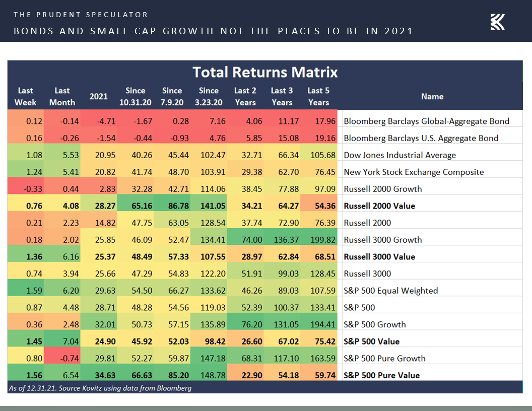This screenshot has height=411, width=532.
Task: Click the Last Month column header
Action: click(x=62, y=96)
